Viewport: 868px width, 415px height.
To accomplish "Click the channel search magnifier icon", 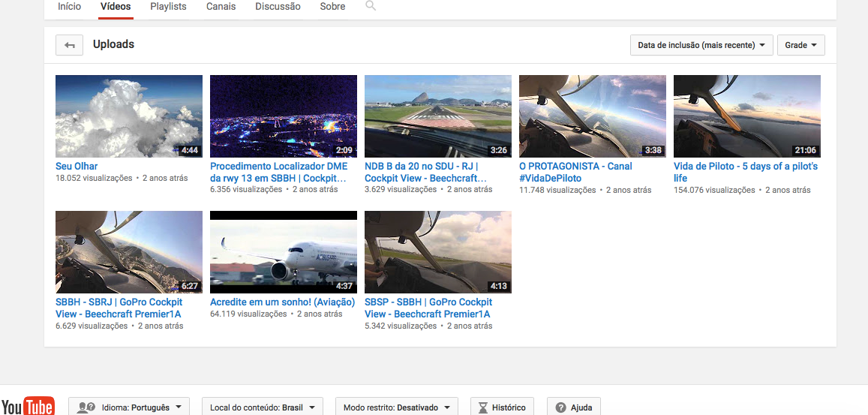I will (x=371, y=6).
